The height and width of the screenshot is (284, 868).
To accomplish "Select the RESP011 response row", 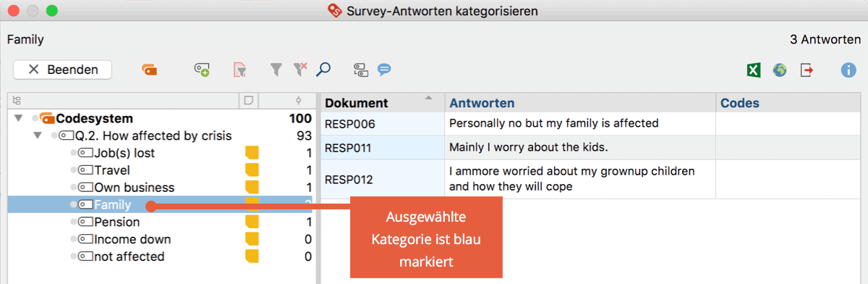I will [593, 147].
